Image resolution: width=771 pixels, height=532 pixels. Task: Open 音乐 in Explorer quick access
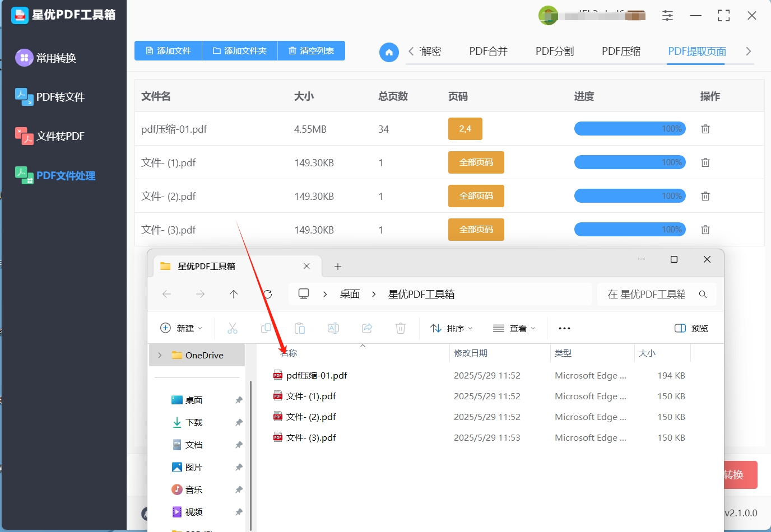click(x=194, y=489)
